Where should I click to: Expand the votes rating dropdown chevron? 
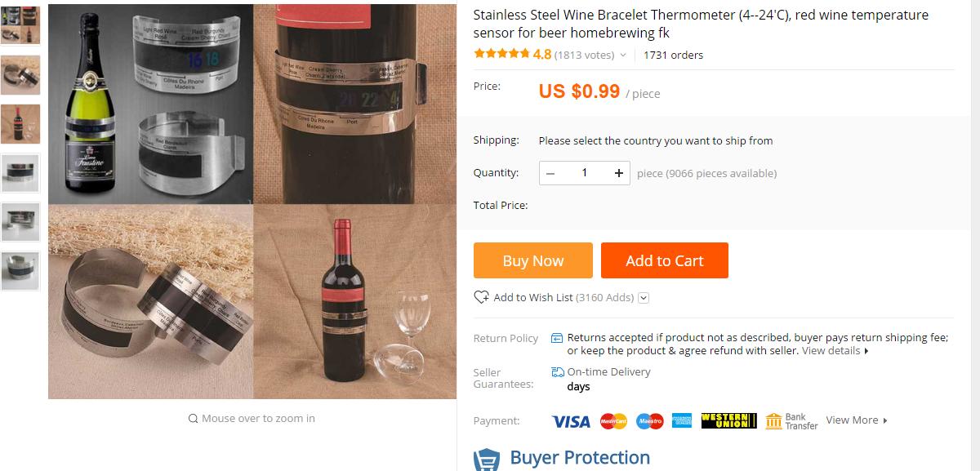pyautogui.click(x=623, y=56)
